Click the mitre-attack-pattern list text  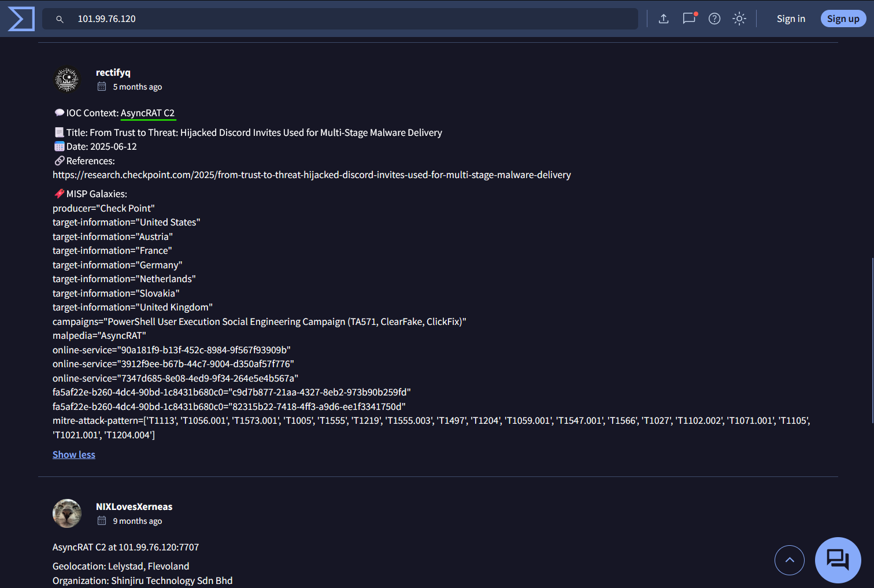click(431, 428)
